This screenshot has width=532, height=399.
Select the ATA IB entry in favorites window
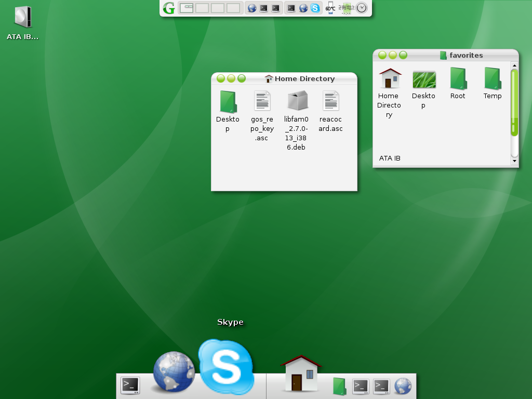390,158
